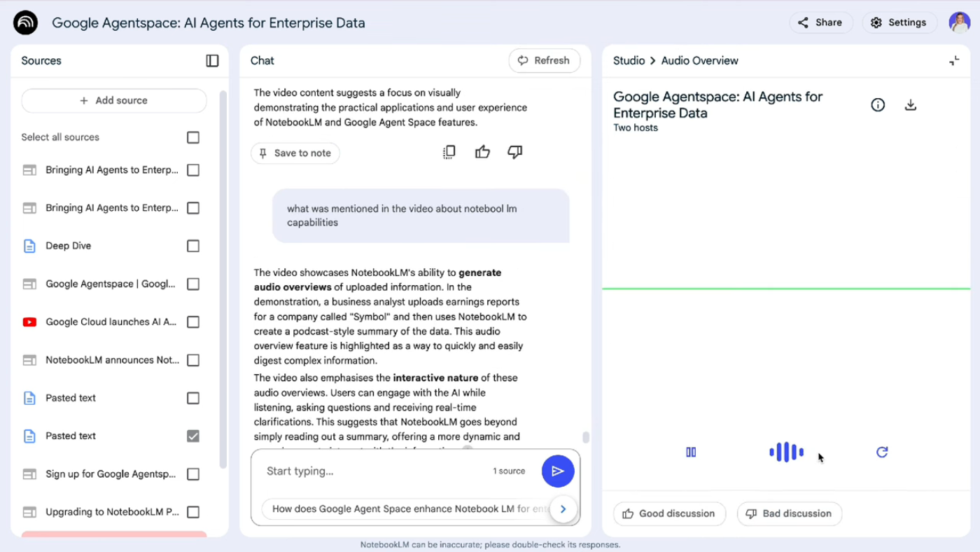Click the NotebookLM logo icon
The height and width of the screenshot is (552, 980).
click(x=26, y=22)
